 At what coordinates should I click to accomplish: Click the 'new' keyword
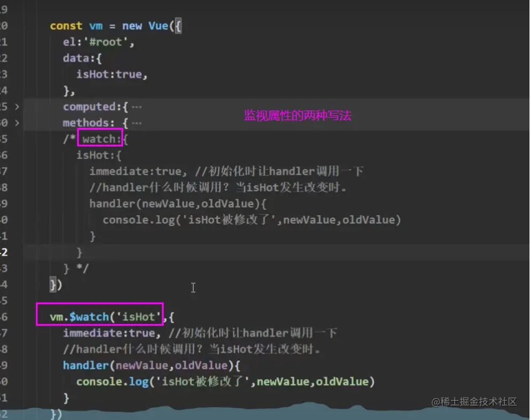click(132, 26)
